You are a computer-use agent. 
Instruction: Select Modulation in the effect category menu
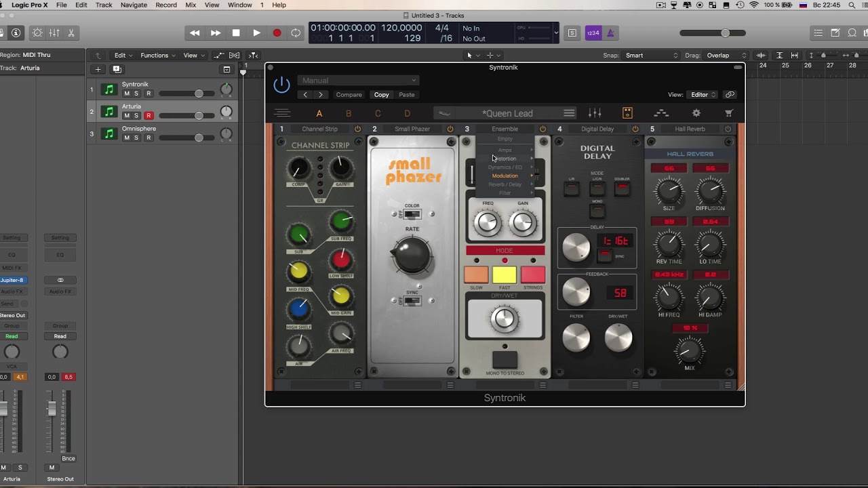pos(505,176)
